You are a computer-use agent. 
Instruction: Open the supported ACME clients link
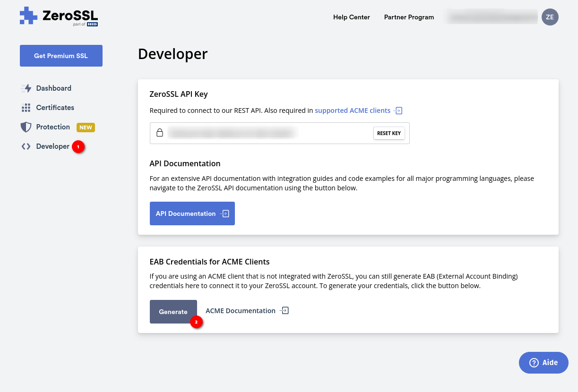tap(352, 110)
